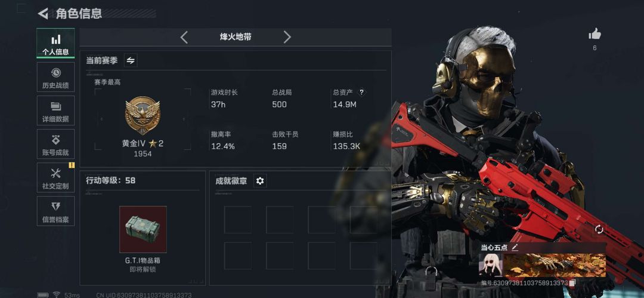644x298 pixels.
Task: Open the 个人信息 tab
Action: (55, 43)
